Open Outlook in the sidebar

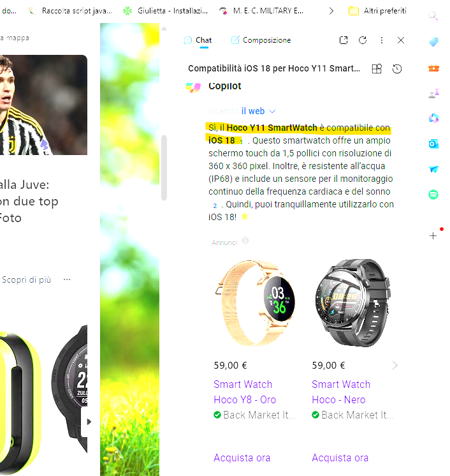(x=433, y=144)
